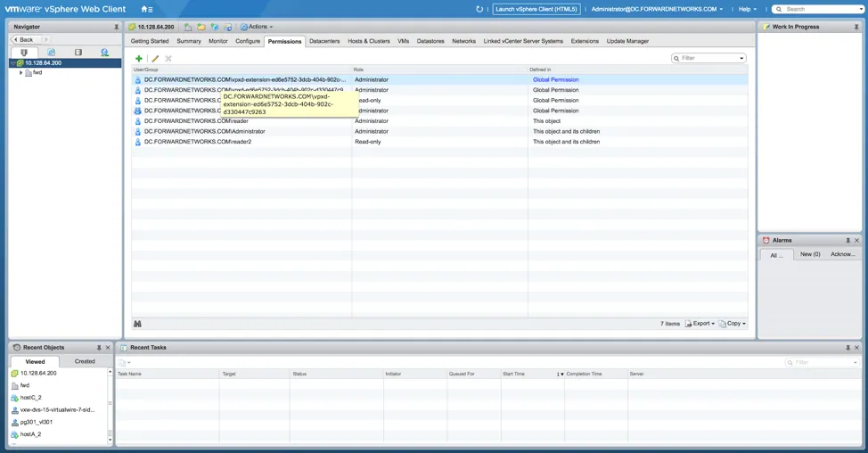Open the Networks tab
Image resolution: width=868 pixels, height=453 pixels.
pyautogui.click(x=464, y=41)
